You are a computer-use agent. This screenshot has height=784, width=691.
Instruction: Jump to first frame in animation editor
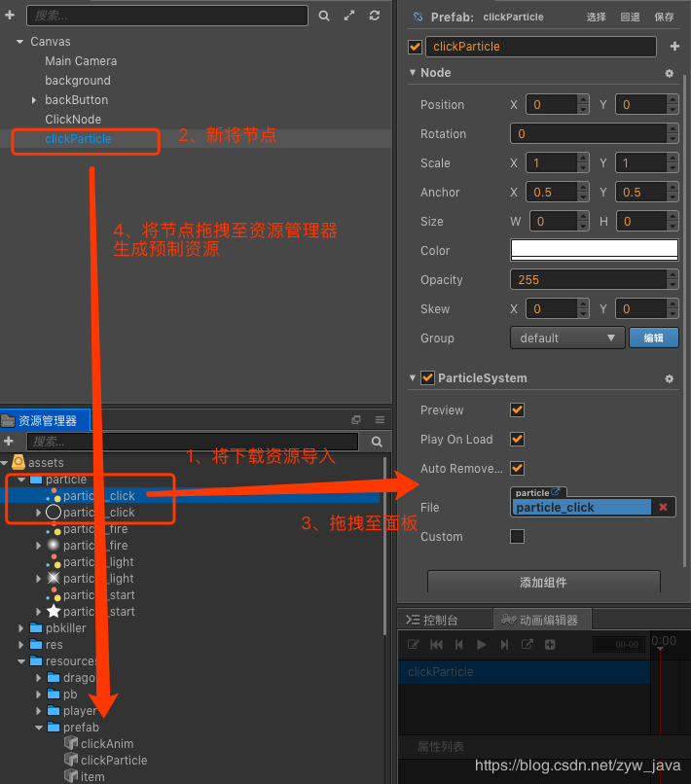point(436,645)
